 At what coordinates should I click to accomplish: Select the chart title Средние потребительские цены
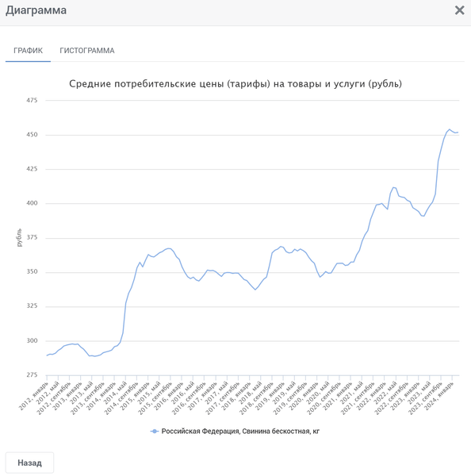tap(235, 84)
